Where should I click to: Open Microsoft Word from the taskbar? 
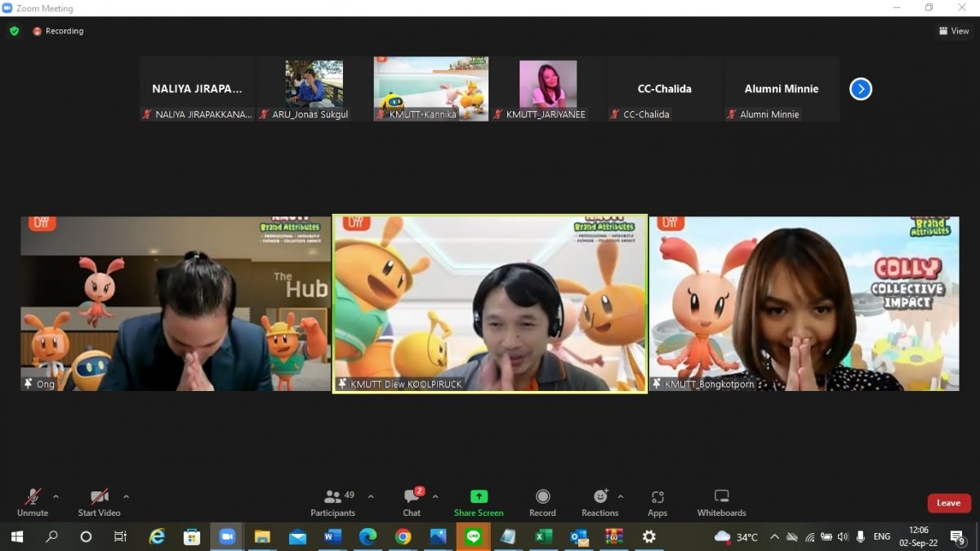pos(332,536)
